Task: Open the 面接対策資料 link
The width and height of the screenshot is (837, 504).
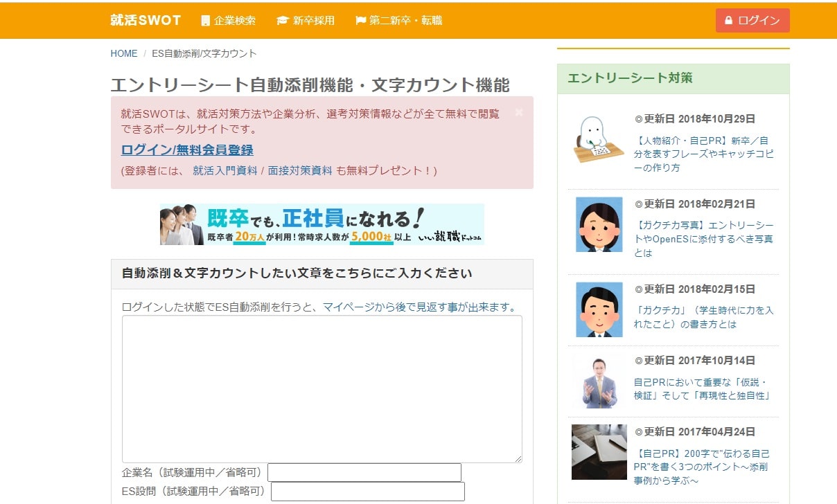Action: click(300, 170)
